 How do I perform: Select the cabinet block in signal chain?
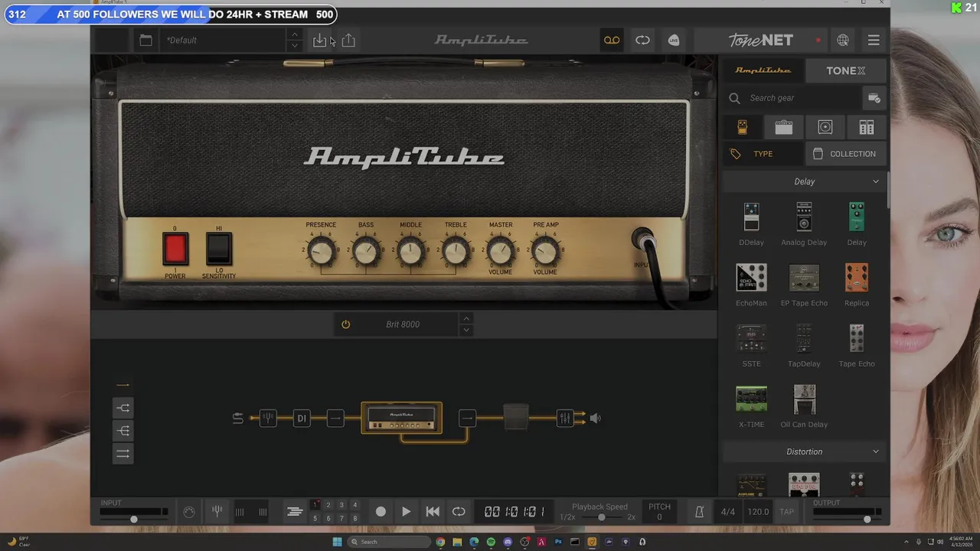pos(516,418)
